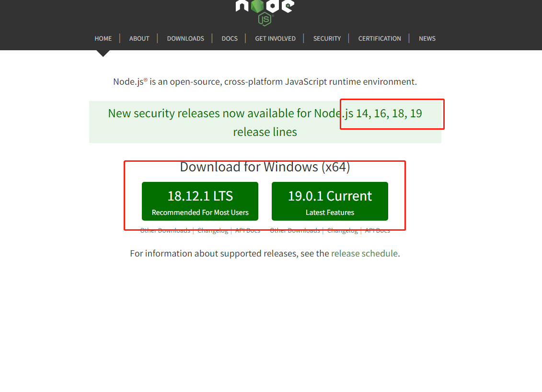542x392 pixels.
Task: View the Changelog under 18.12.1 LTS
Action: tap(213, 230)
